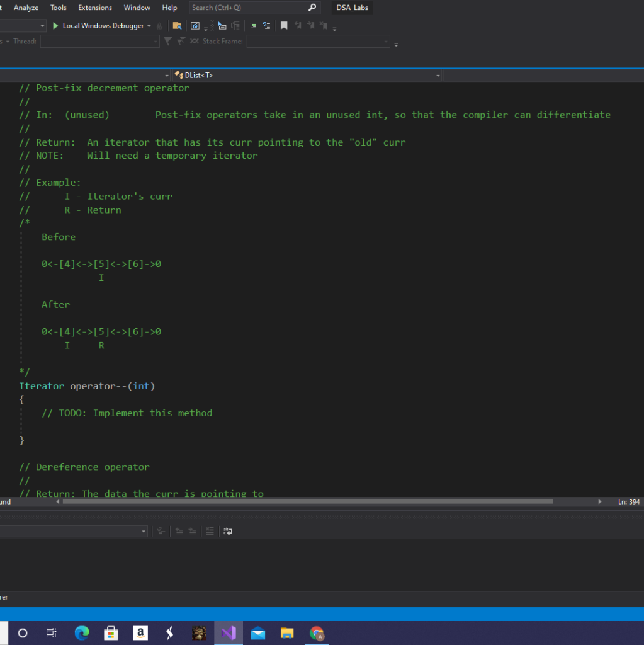The height and width of the screenshot is (645, 644).
Task: Open the DList<T> navigation dropdown
Action: 438,75
